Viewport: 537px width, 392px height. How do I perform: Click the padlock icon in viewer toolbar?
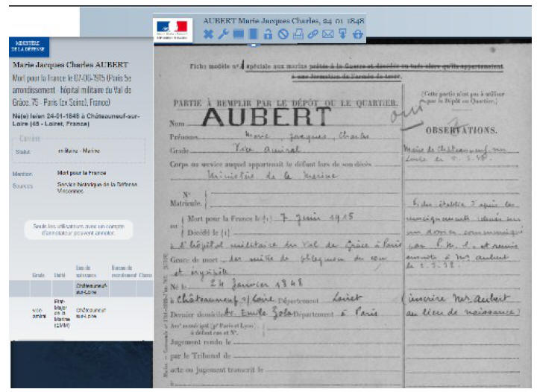[x=268, y=34]
